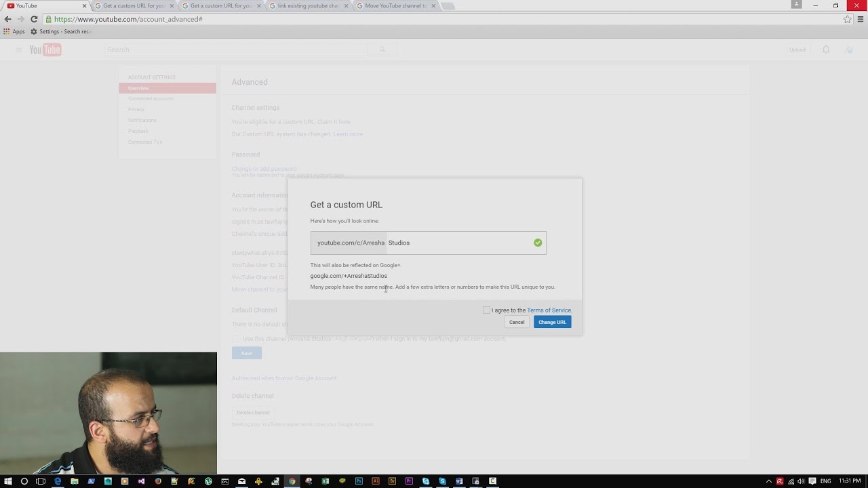Click the Cancel button in the dialog
868x488 pixels.
[x=517, y=322]
